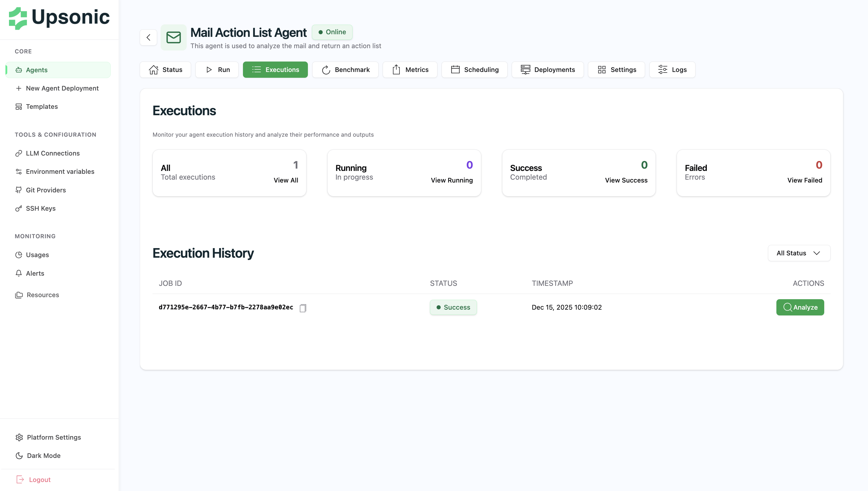The width and height of the screenshot is (868, 491).
Task: Open SSH Keys page
Action: [40, 208]
